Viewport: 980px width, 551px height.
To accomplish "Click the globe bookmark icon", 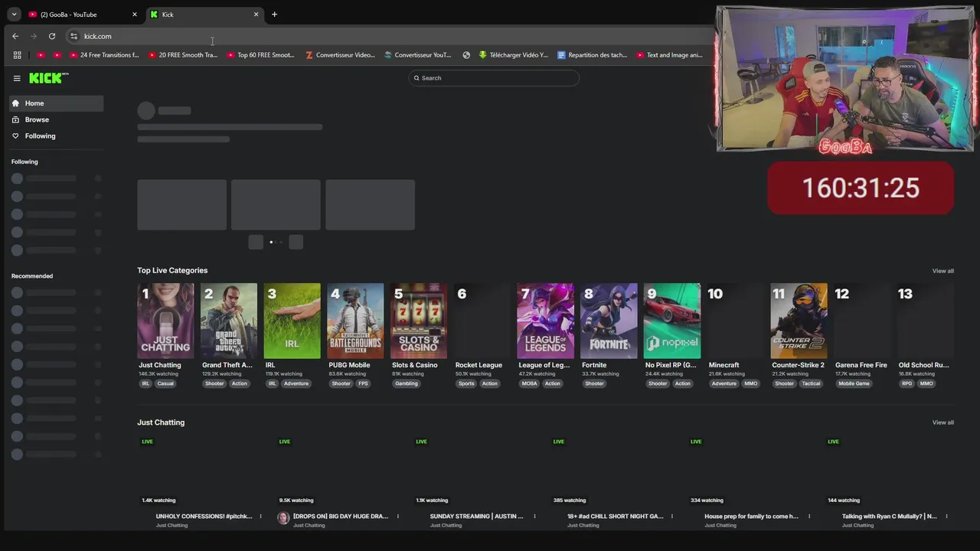I will click(x=466, y=55).
